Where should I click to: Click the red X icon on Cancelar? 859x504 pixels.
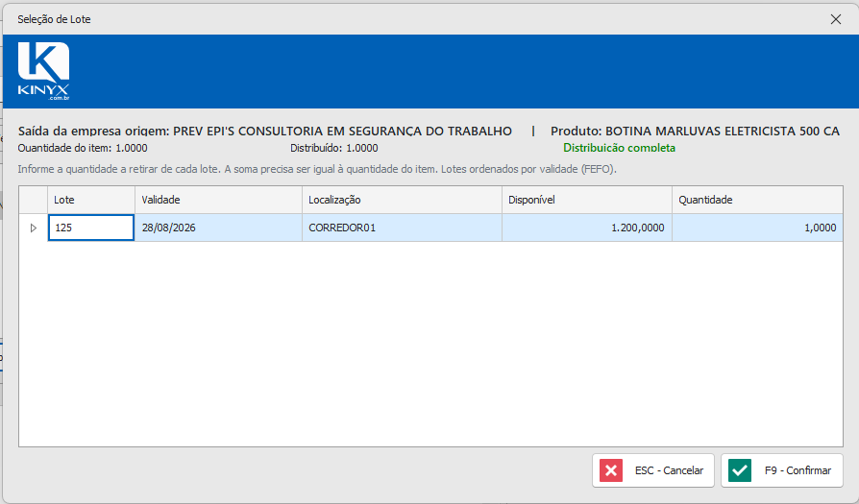[611, 470]
